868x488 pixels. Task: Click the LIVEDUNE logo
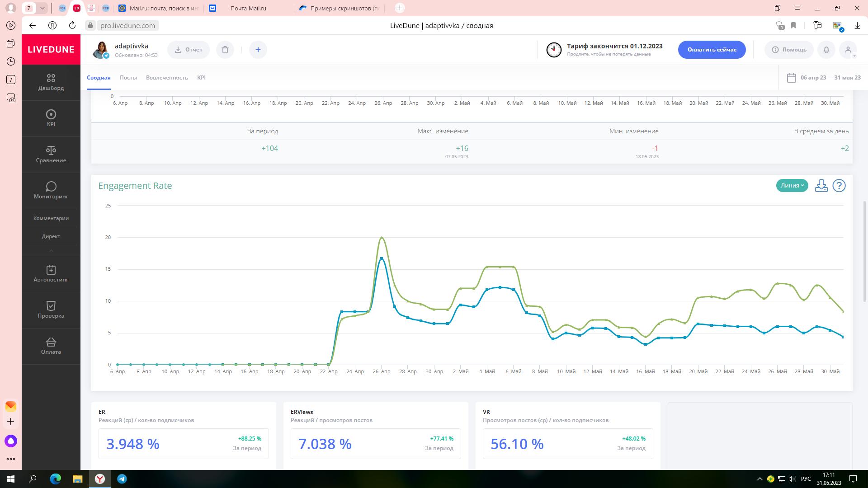point(51,50)
